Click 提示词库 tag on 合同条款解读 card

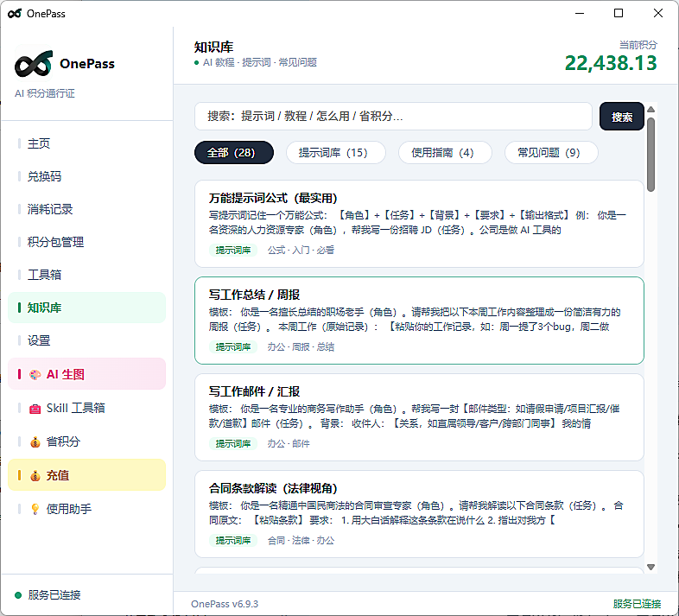[x=233, y=540]
